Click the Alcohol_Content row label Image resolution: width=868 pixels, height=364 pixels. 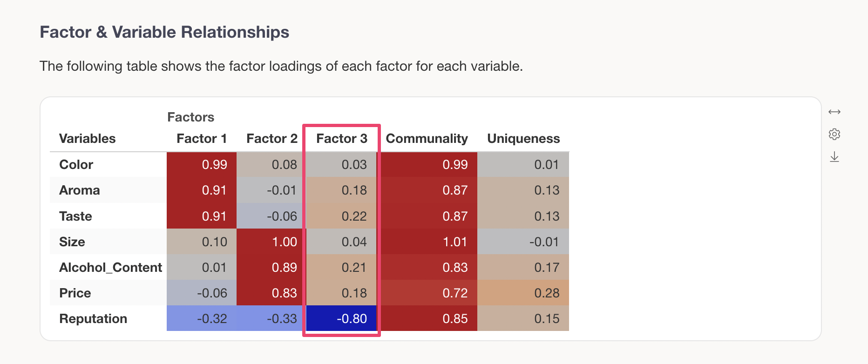[110, 268]
